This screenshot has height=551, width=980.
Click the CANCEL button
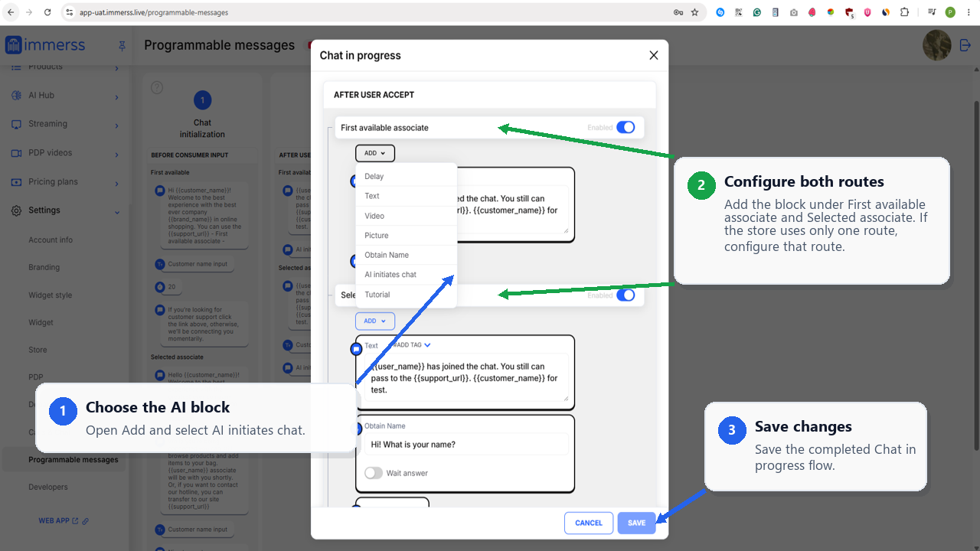click(589, 523)
